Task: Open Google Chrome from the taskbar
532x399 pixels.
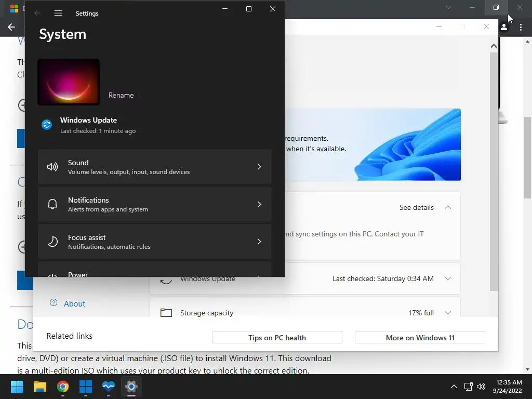Action: pyautogui.click(x=63, y=387)
